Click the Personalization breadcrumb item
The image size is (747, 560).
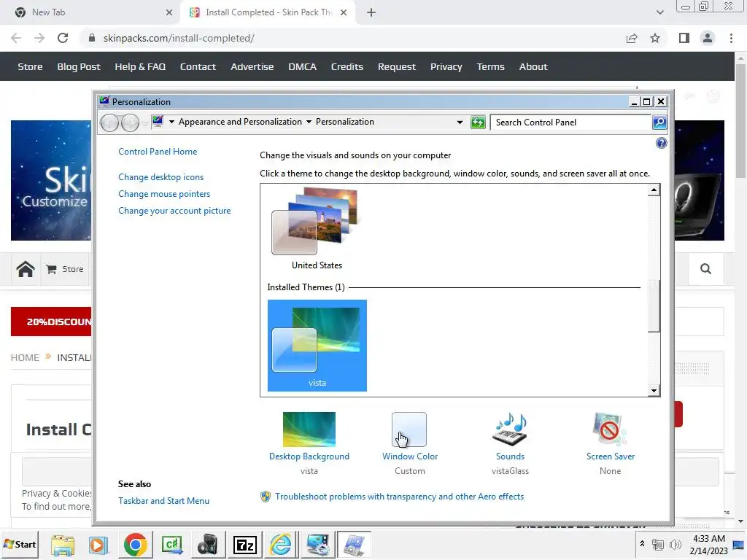click(345, 122)
